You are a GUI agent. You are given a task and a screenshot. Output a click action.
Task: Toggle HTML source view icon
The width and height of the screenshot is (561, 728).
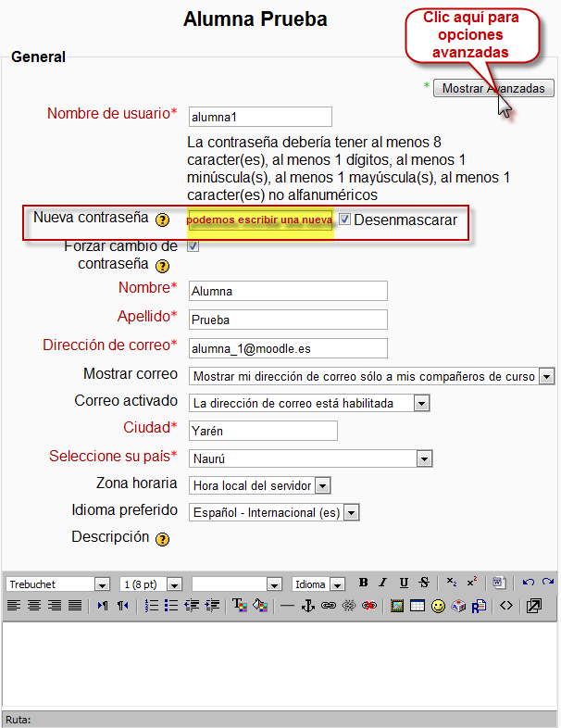coord(505,606)
